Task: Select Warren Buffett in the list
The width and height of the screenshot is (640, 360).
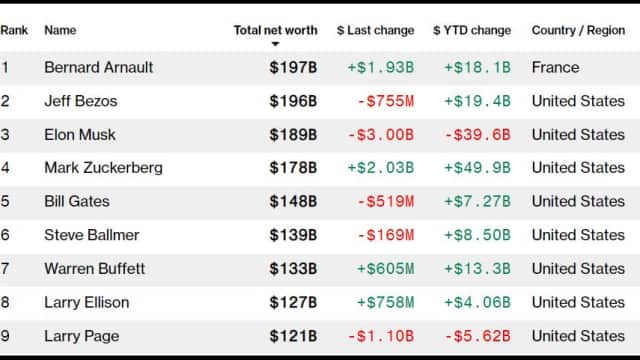Action: [95, 269]
